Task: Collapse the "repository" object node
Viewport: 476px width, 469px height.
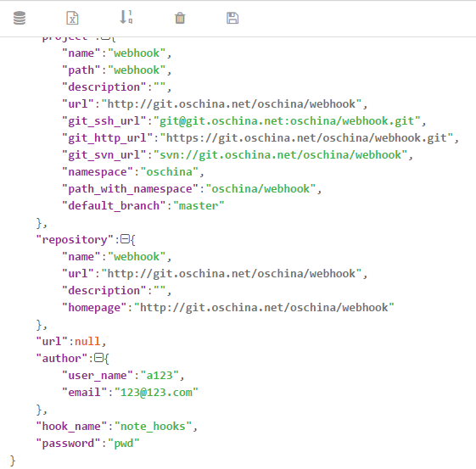Action: (x=125, y=239)
